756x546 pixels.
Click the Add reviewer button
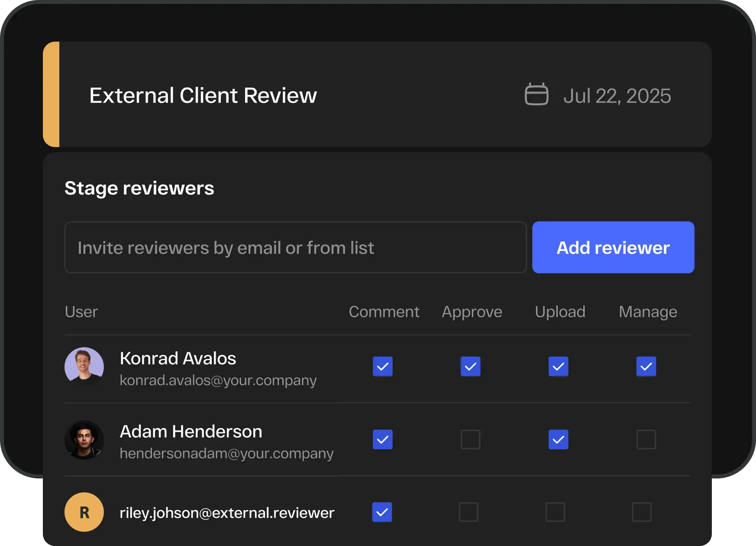[x=613, y=247]
